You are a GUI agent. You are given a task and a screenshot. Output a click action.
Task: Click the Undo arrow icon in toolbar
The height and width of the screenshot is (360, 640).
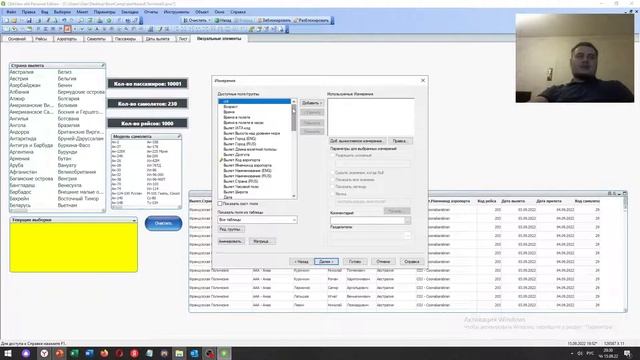click(x=64, y=20)
